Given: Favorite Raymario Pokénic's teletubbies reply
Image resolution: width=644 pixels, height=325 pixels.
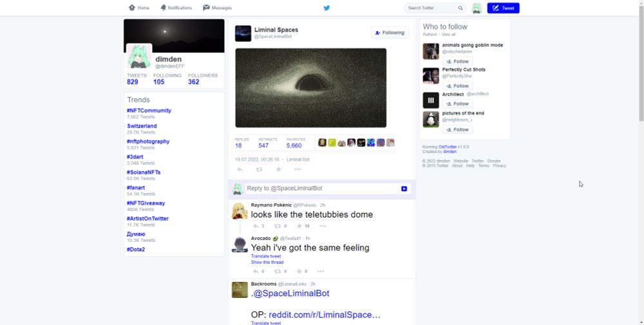Looking at the screenshot, I should pos(299,226).
